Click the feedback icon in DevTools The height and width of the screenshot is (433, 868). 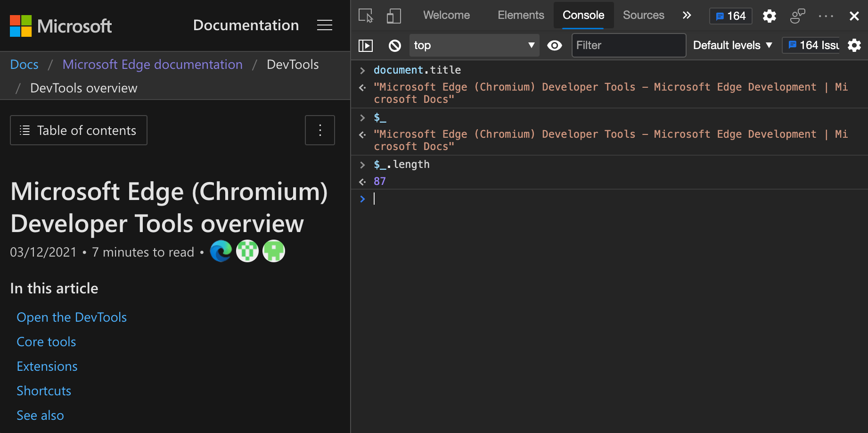[x=797, y=16]
